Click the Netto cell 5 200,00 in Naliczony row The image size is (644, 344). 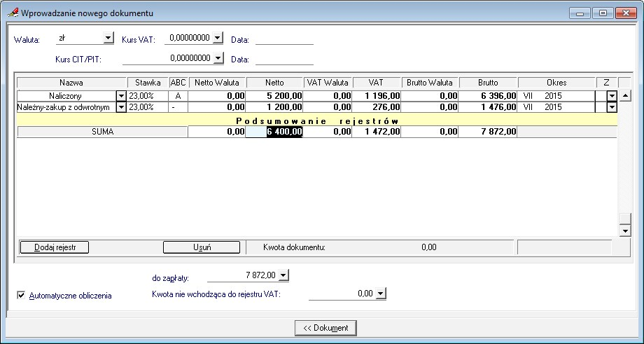pyautogui.click(x=274, y=96)
